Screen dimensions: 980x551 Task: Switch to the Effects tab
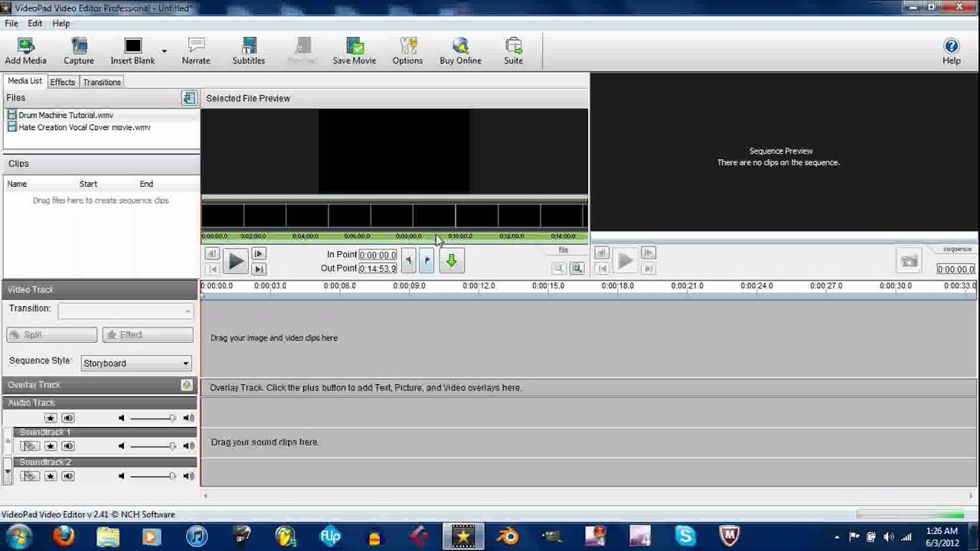pos(63,82)
